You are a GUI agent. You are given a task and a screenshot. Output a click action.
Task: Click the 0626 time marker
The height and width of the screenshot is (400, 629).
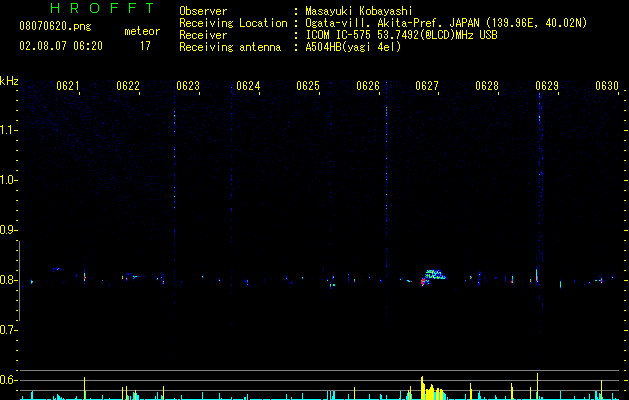click(368, 86)
